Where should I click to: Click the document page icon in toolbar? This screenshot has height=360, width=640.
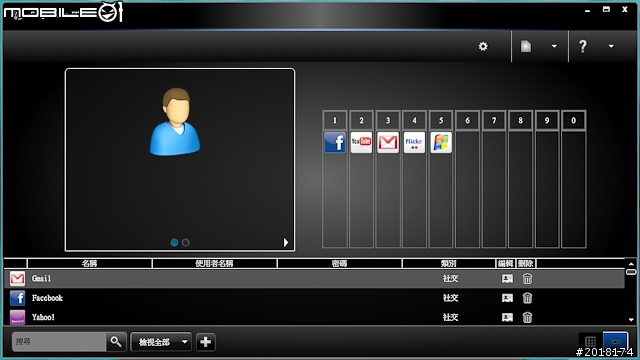(526, 46)
